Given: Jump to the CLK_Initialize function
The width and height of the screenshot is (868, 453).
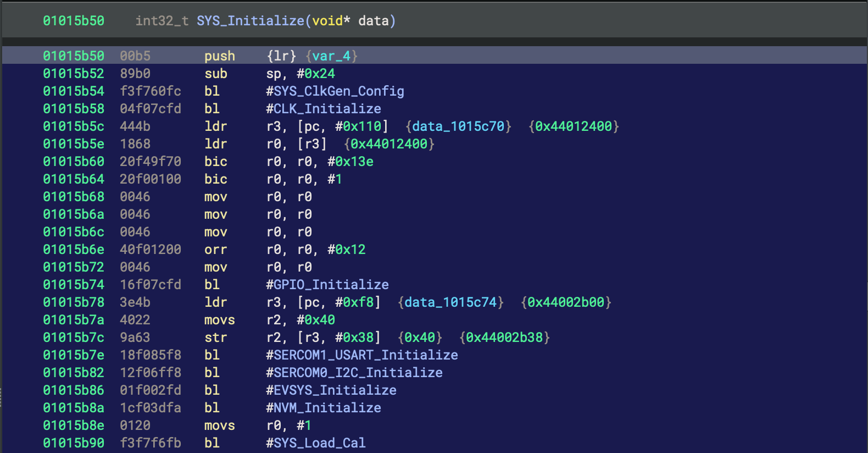Looking at the screenshot, I should tap(327, 109).
